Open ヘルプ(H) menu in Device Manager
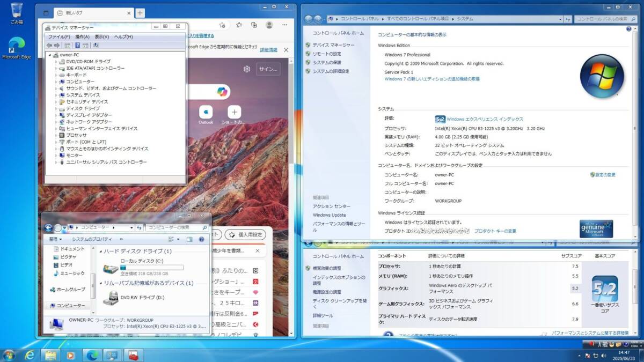 pos(123,37)
